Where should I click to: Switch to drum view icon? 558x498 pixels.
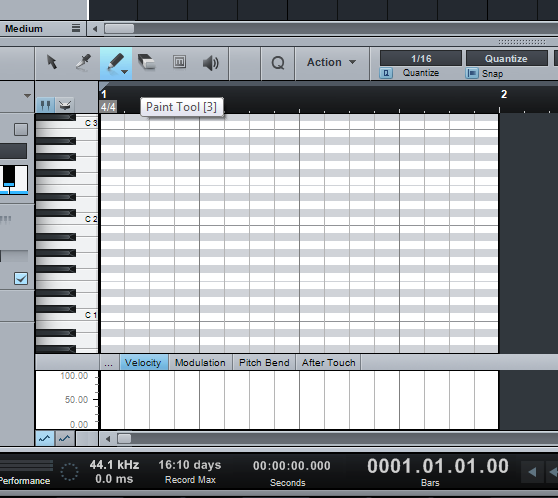coord(65,105)
